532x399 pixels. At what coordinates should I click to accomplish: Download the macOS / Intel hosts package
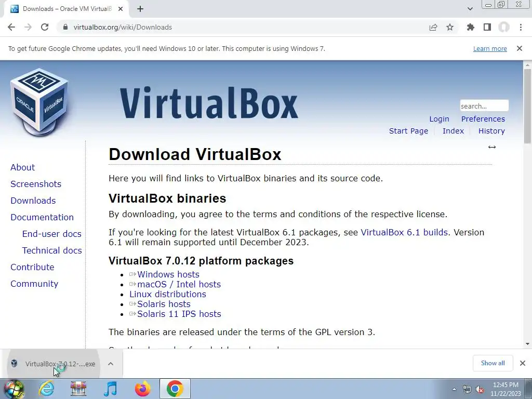pos(179,284)
